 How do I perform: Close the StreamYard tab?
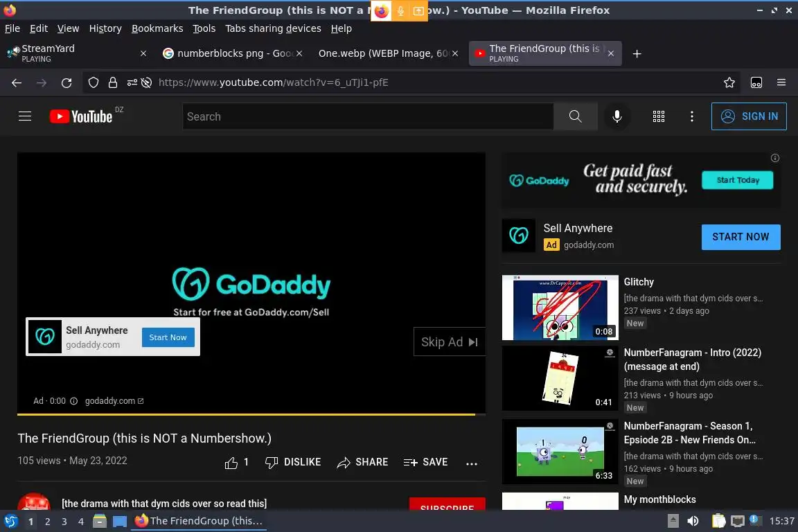(x=143, y=53)
